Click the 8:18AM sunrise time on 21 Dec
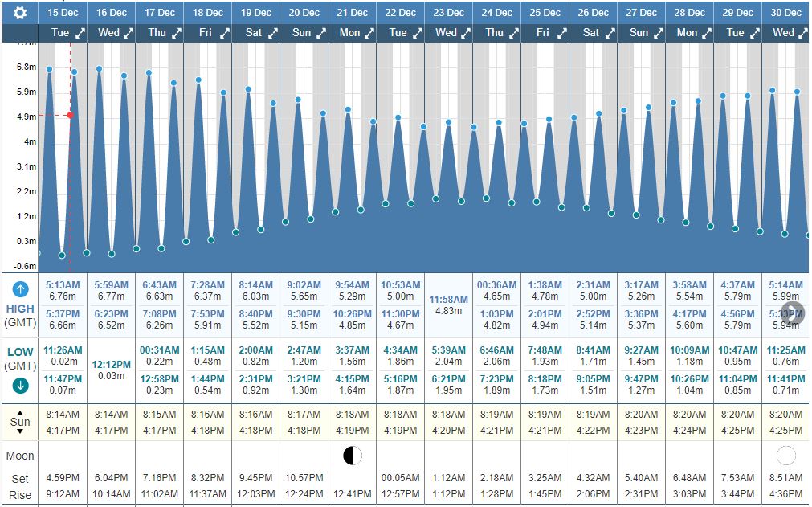Image resolution: width=812 pixels, height=507 pixels. (x=352, y=415)
